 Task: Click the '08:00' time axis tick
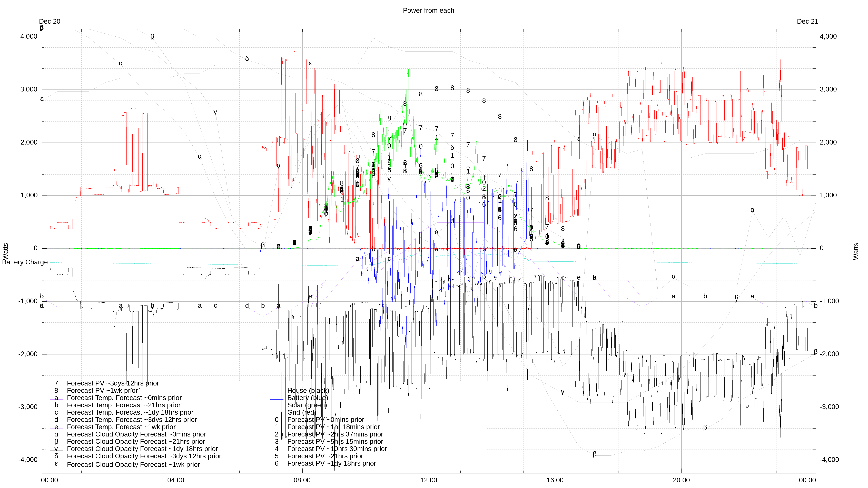coord(302,480)
